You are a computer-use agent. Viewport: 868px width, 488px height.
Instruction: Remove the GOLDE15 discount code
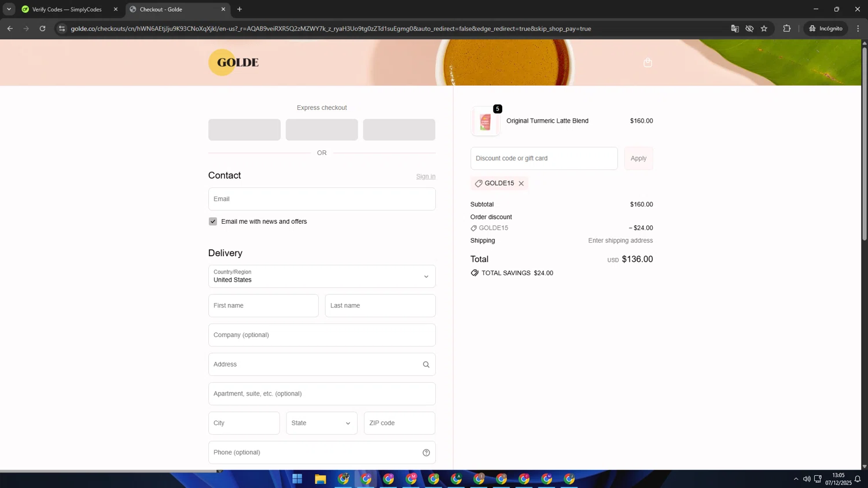click(x=521, y=183)
